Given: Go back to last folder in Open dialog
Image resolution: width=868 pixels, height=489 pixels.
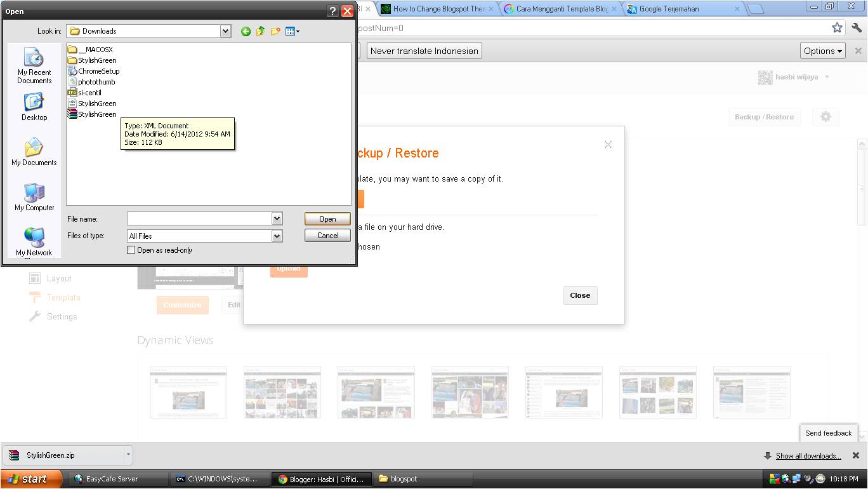Looking at the screenshot, I should (x=246, y=31).
